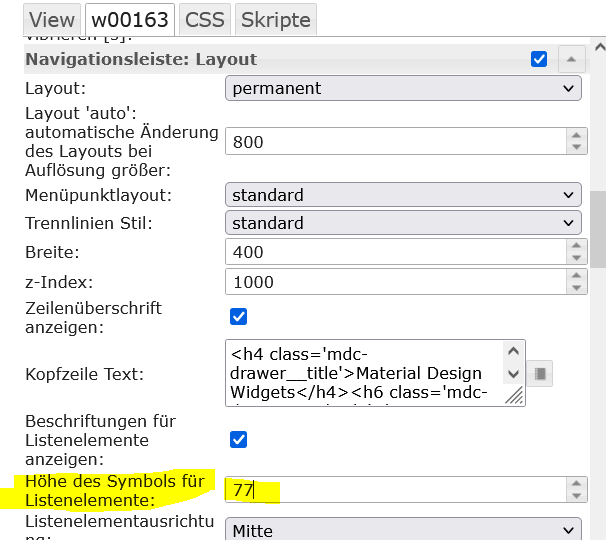Image resolution: width=606 pixels, height=540 pixels.
Task: Click the z-Index label
Action: pos(59,282)
